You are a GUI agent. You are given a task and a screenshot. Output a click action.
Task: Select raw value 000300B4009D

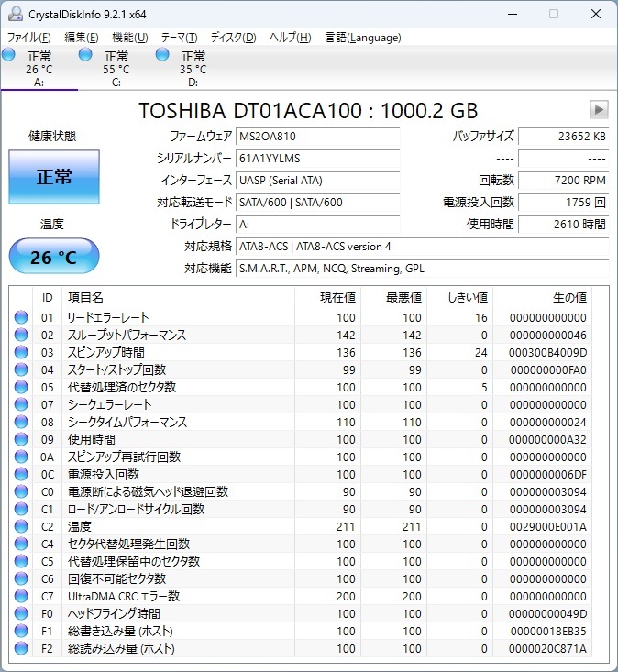click(547, 352)
